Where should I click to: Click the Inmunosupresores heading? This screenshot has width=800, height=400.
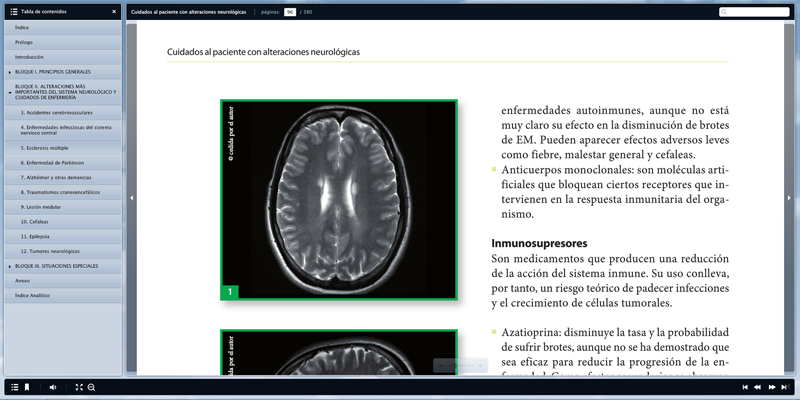tap(539, 243)
